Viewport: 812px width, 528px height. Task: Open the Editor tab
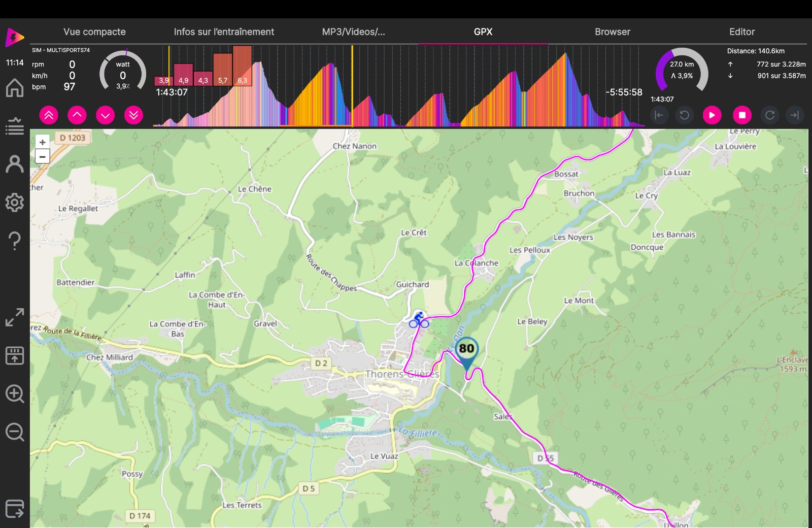(741, 31)
